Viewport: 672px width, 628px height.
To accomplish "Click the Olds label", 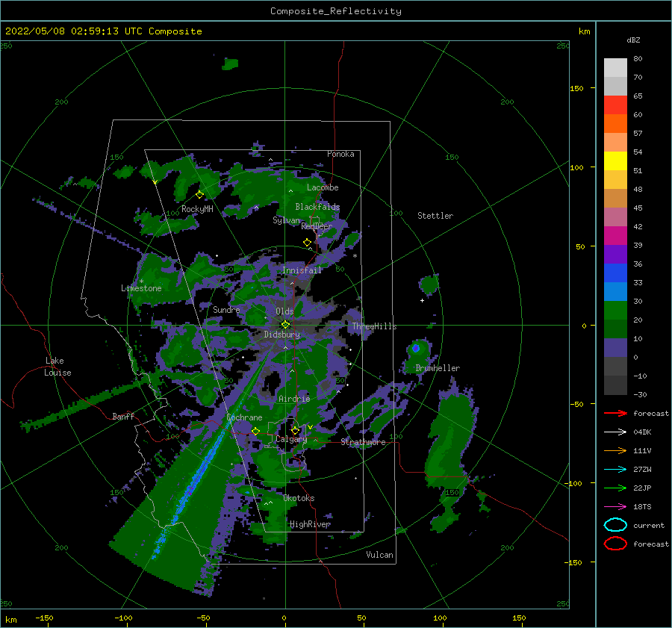I will tap(284, 311).
